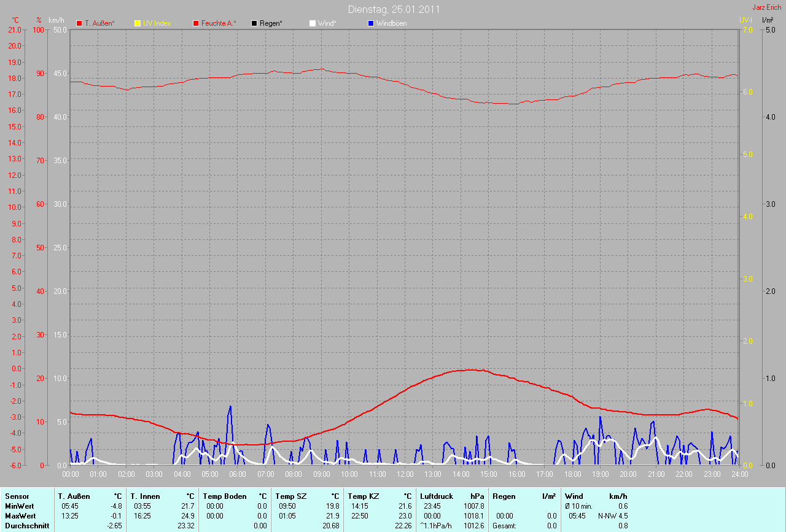Click the MinWert row label
Screen dimensions: 786x532
20,506
